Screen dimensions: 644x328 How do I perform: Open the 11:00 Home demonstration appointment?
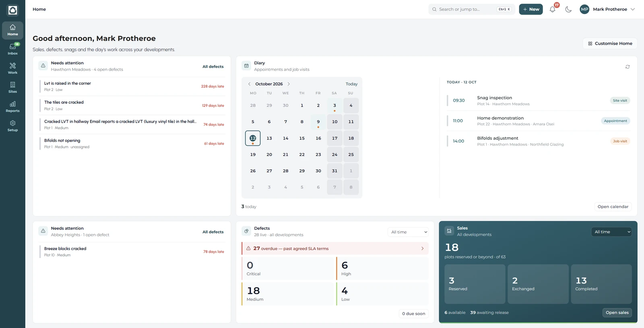pyautogui.click(x=538, y=121)
